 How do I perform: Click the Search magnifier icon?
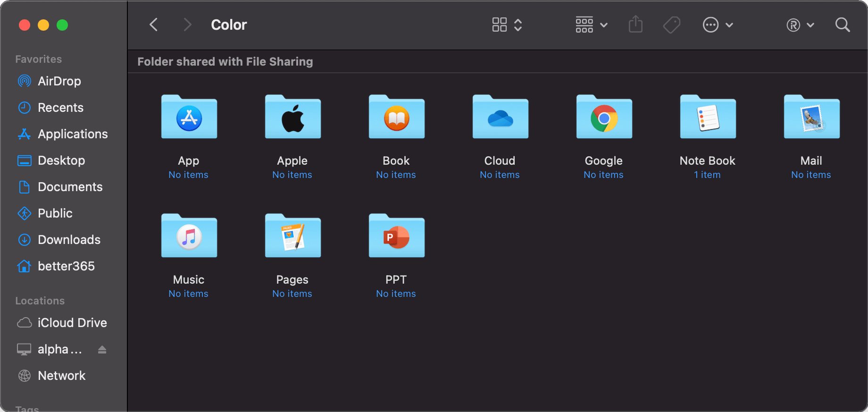pyautogui.click(x=842, y=25)
